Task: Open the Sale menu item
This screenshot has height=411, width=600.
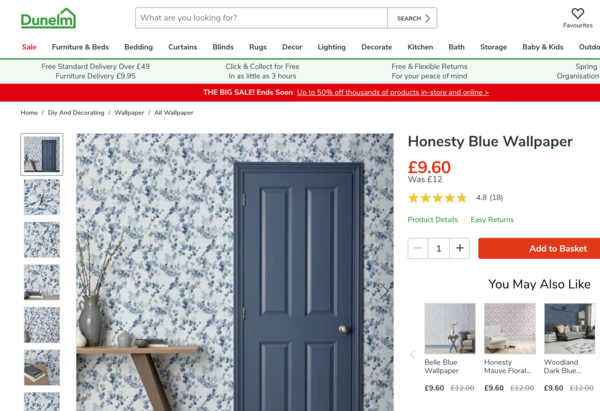Action: click(29, 47)
